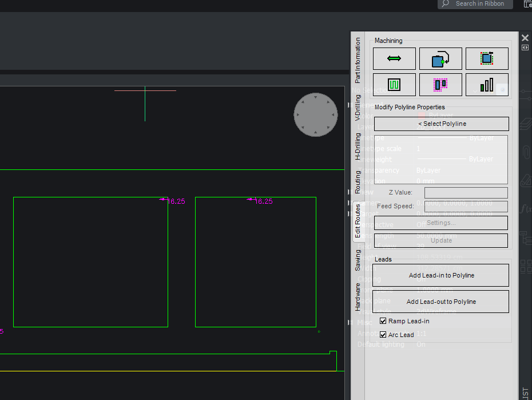Click Add Lead-in to Polyline button
The width and height of the screenshot is (532, 400).
coord(440,275)
